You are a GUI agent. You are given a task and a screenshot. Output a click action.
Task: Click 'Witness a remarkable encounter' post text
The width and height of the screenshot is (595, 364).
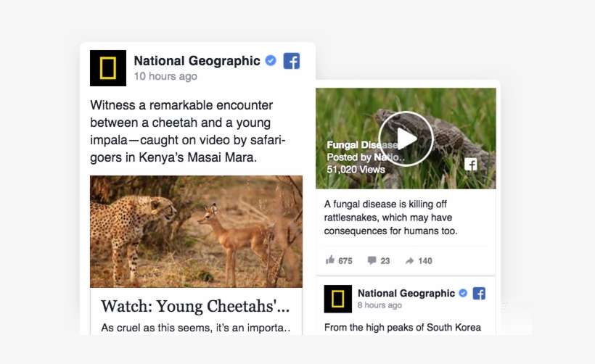tap(188, 131)
